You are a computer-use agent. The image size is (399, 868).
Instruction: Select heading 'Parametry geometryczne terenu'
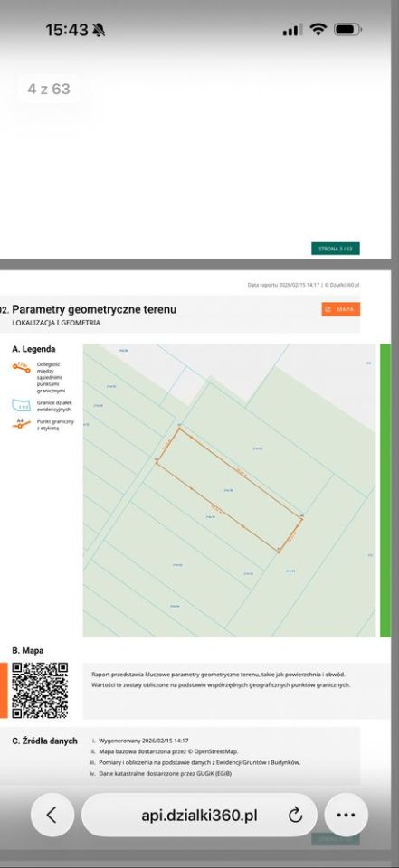tap(94, 309)
